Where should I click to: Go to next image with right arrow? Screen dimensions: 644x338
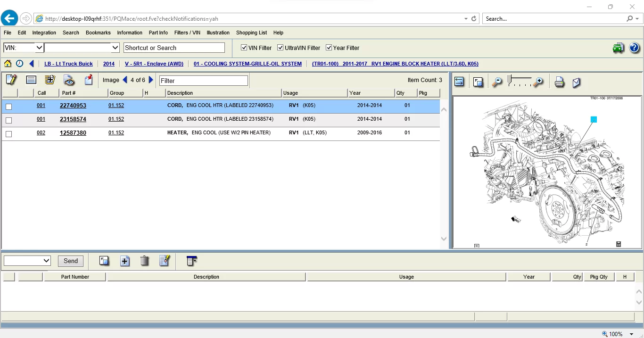(151, 80)
